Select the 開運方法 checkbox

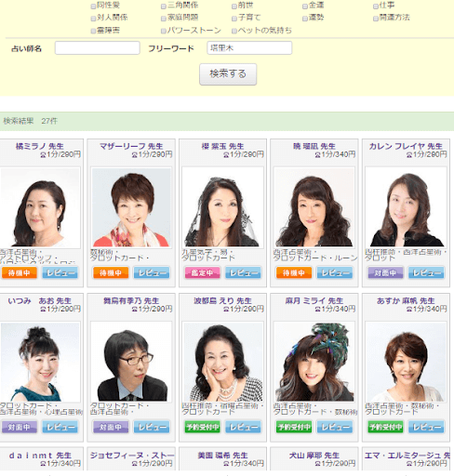click(x=376, y=19)
